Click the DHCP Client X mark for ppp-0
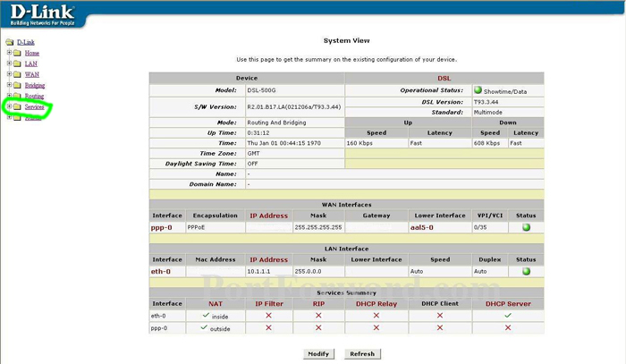The height and width of the screenshot is (364, 626). point(440,327)
